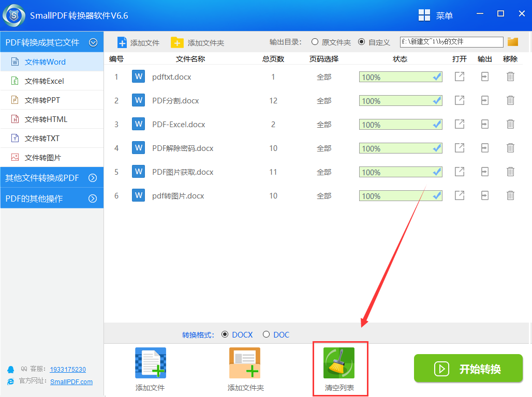Click 全部 page selection for PDF解除密码.docx
The image size is (532, 397).
[x=324, y=148]
